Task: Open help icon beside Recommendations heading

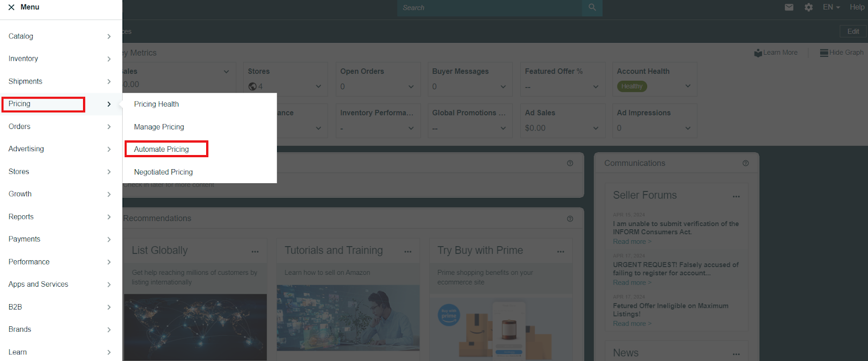Action: click(x=570, y=218)
